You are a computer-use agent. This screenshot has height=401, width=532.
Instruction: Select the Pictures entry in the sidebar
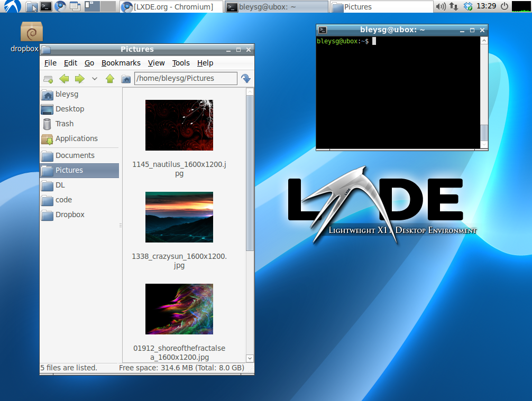click(x=69, y=170)
